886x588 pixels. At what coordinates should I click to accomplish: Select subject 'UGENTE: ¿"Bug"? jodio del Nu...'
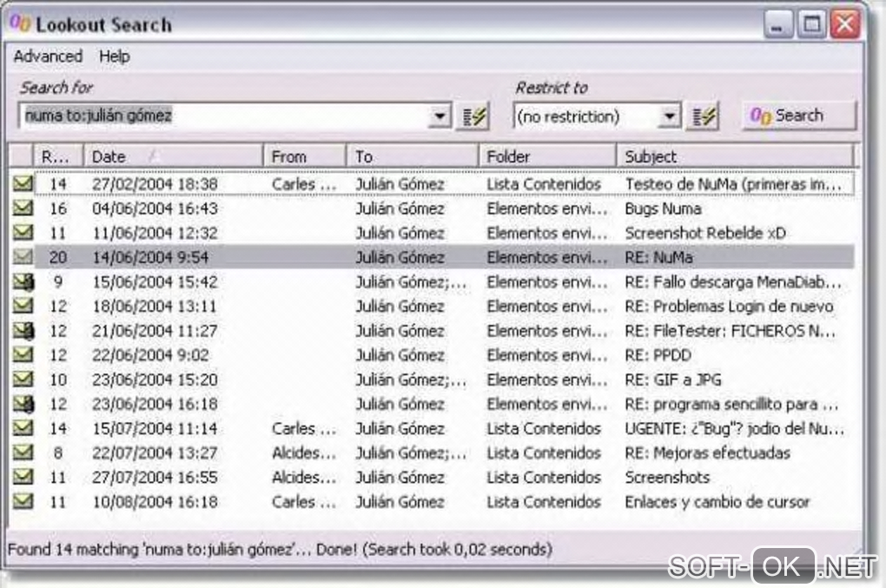(735, 429)
